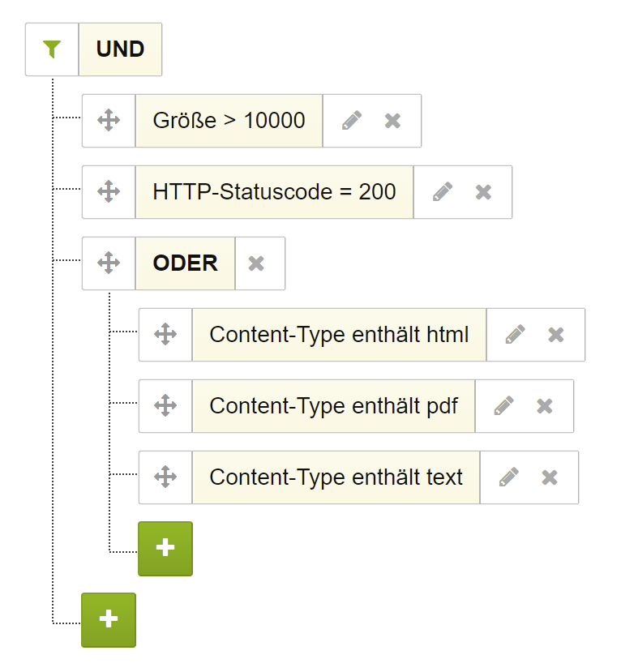Edit the HTTP-Statuscode = 200 rule
The width and height of the screenshot is (621, 672).
click(x=442, y=192)
